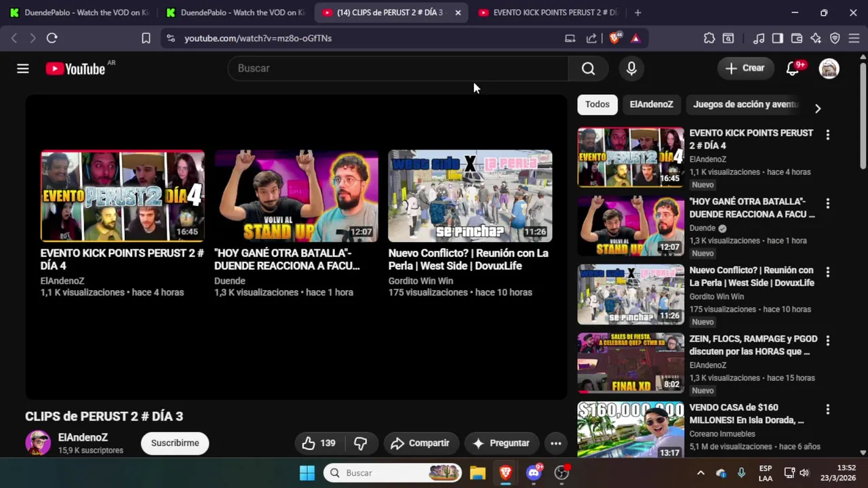The width and height of the screenshot is (868, 488).
Task: Open sidebar ZEIN, FLOCS, RAMPAGE thumbnail
Action: pos(631,363)
